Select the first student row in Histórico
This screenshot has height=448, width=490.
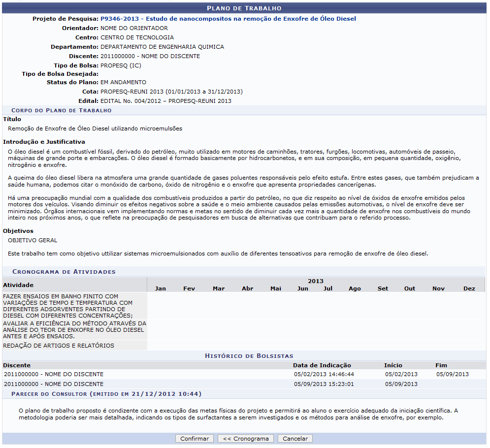pos(54,374)
